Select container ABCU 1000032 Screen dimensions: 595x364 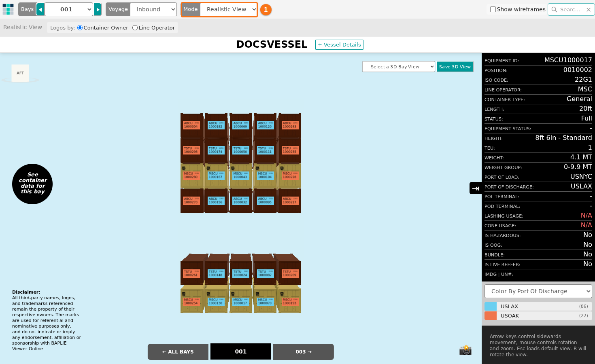click(240, 201)
